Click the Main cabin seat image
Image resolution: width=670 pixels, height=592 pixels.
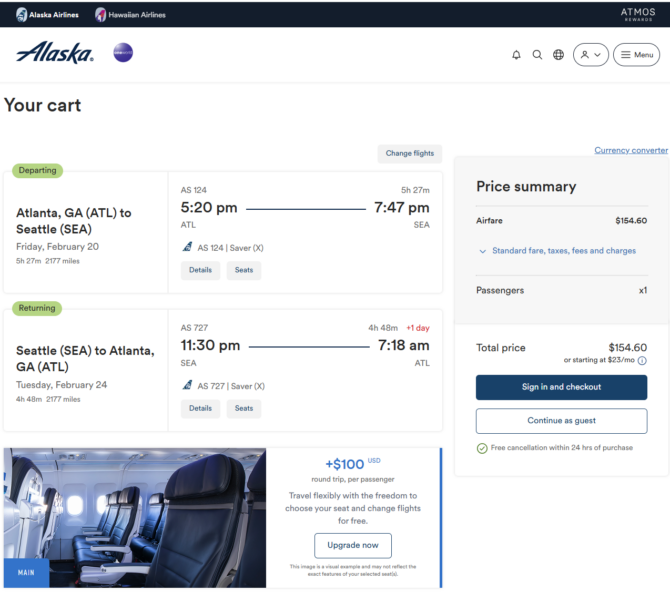click(134, 517)
